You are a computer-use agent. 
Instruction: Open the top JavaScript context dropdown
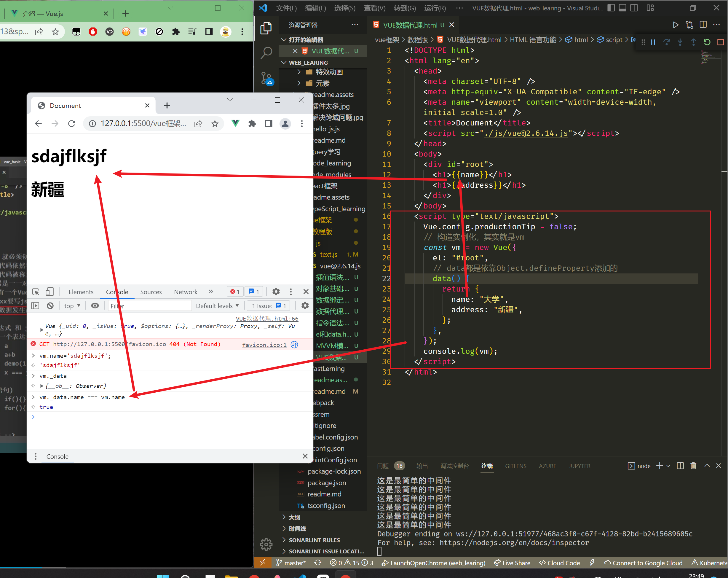tap(72, 306)
